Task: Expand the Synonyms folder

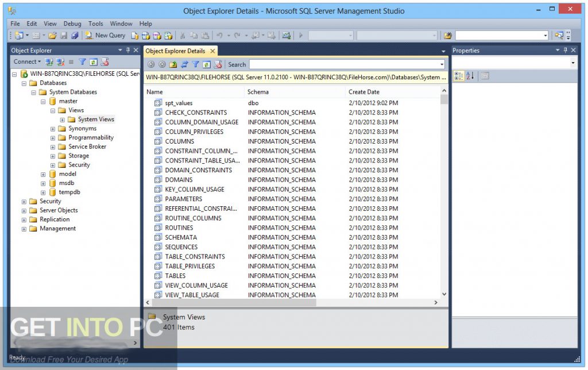Action: [x=52, y=129]
